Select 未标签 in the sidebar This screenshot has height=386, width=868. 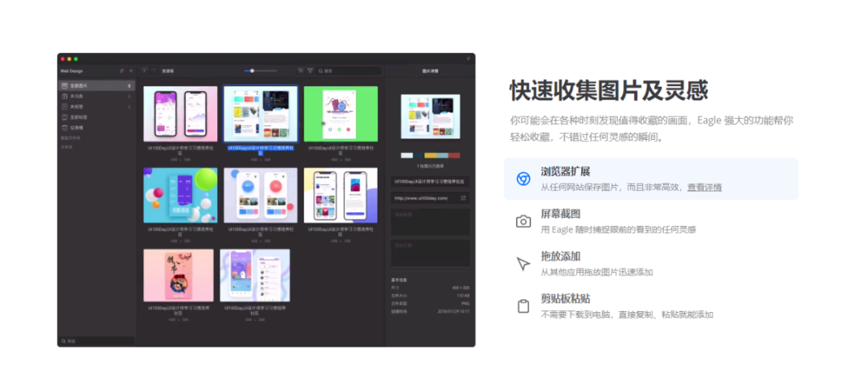tap(97, 106)
